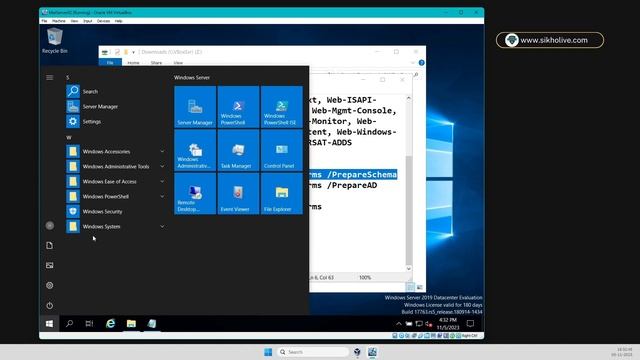Open Internet Explorer from guest taskbar

coord(110,324)
